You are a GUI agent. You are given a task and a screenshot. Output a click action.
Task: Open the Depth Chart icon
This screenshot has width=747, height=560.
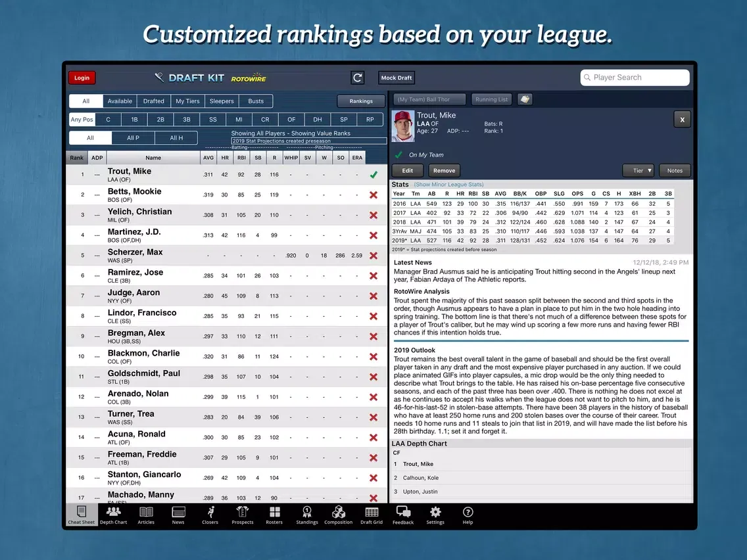(113, 515)
